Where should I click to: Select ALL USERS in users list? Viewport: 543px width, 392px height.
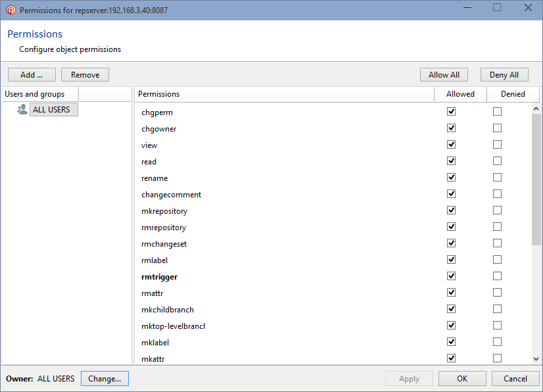click(x=54, y=110)
